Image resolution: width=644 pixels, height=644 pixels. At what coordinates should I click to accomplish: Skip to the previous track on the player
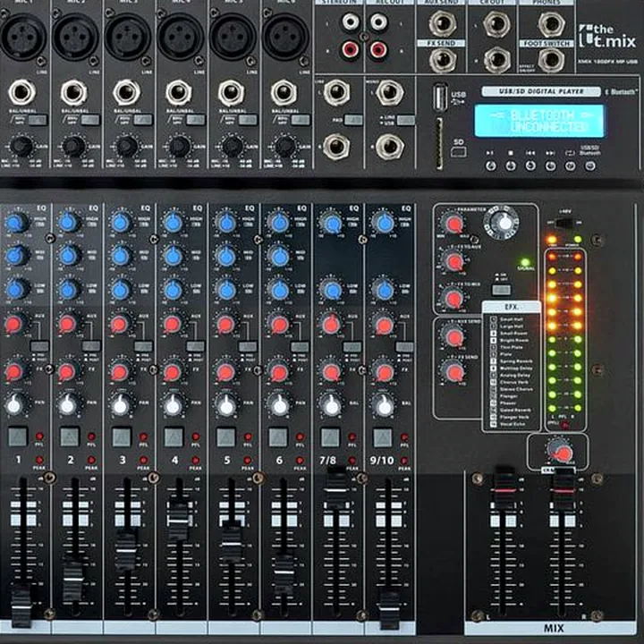click(530, 166)
